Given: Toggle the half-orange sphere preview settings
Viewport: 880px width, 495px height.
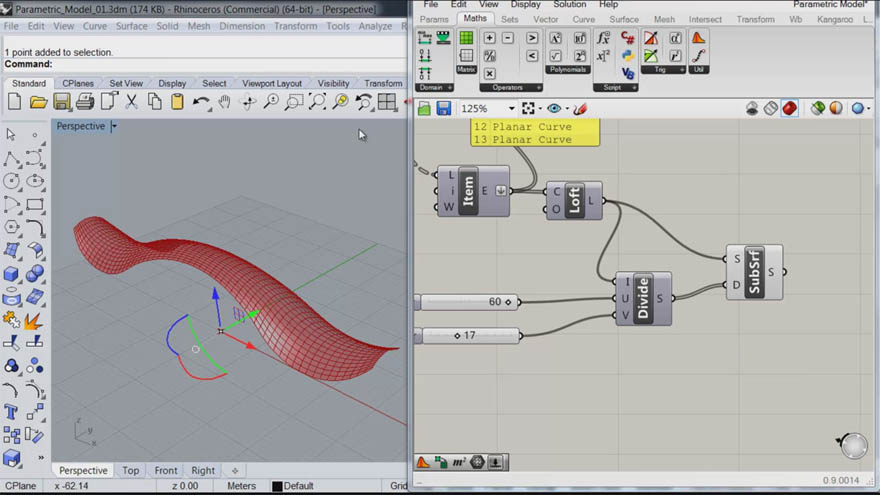Looking at the screenshot, I should [x=836, y=108].
